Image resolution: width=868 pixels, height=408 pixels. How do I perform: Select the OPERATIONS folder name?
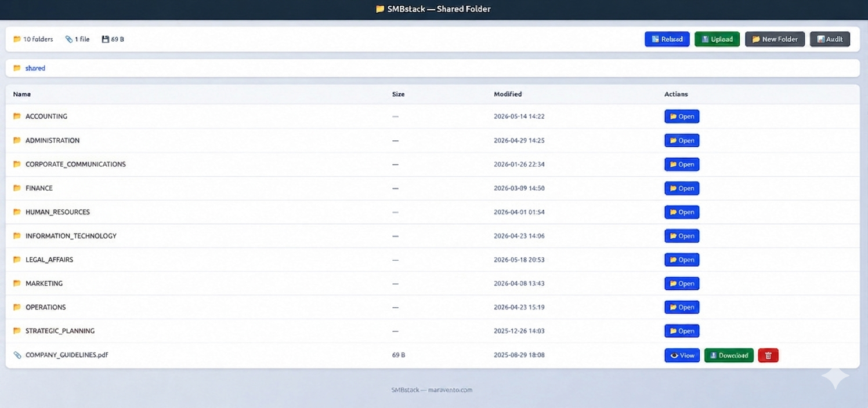45,307
